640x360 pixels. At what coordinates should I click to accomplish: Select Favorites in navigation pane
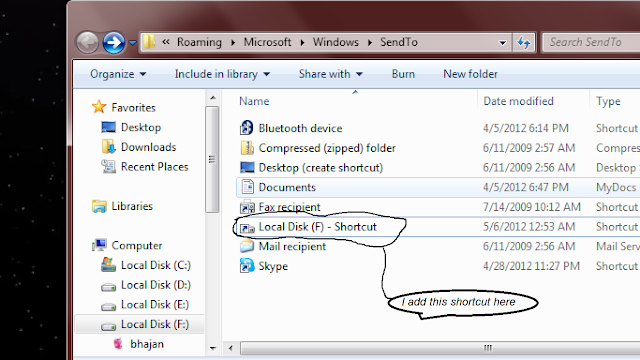point(133,107)
